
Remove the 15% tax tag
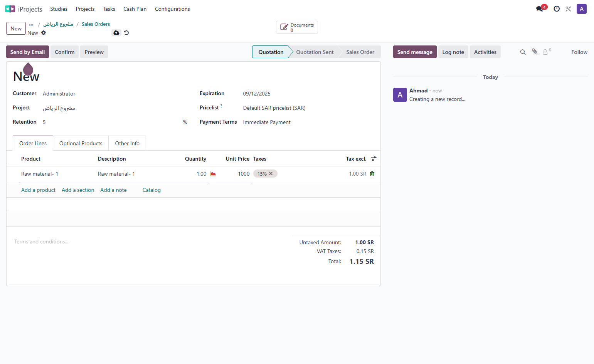pos(271,174)
